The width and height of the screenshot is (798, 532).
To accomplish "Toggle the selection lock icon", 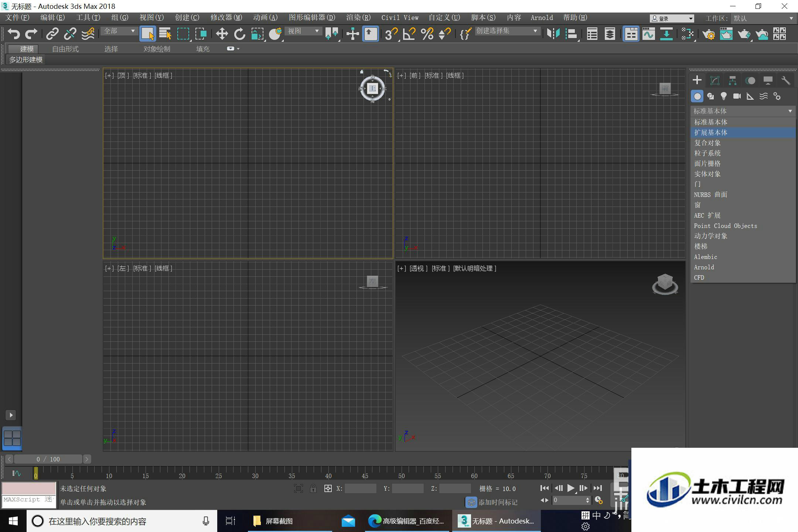I will coord(313,488).
